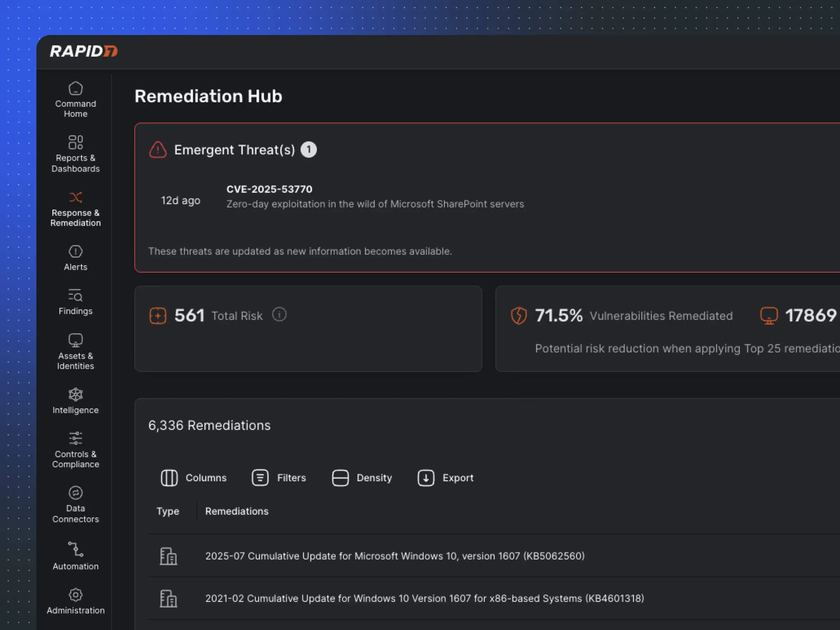
Task: Change table Density setting
Action: [x=362, y=478]
